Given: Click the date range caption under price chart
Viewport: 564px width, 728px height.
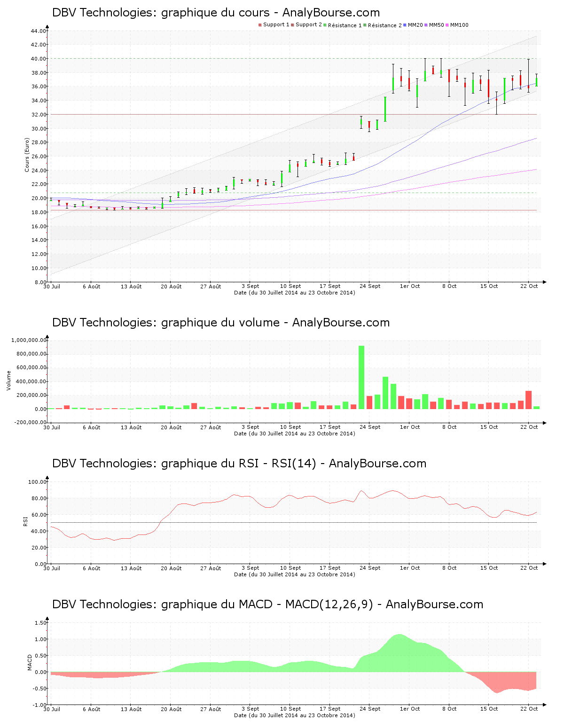Looking at the screenshot, I should coord(295,293).
